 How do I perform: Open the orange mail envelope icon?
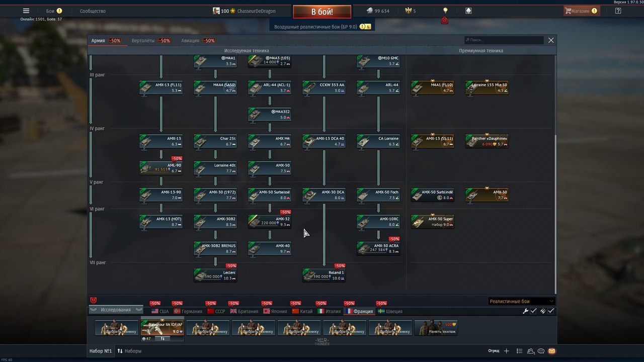pyautogui.click(x=552, y=351)
